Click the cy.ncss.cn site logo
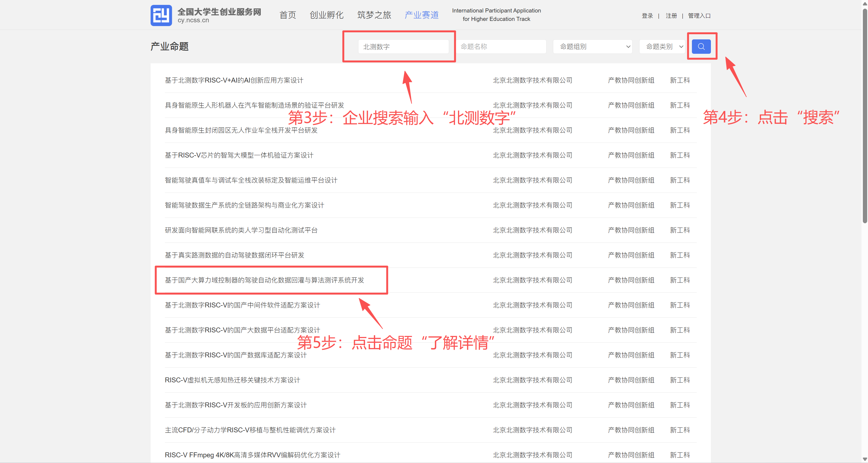 206,15
